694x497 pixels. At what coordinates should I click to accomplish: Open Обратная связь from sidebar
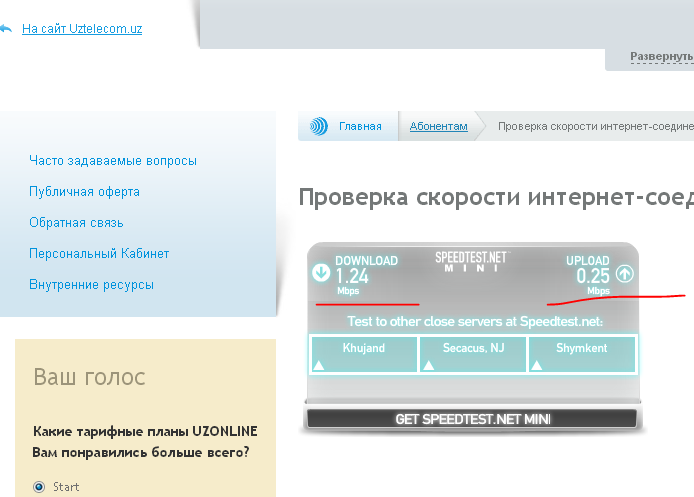click(x=77, y=223)
